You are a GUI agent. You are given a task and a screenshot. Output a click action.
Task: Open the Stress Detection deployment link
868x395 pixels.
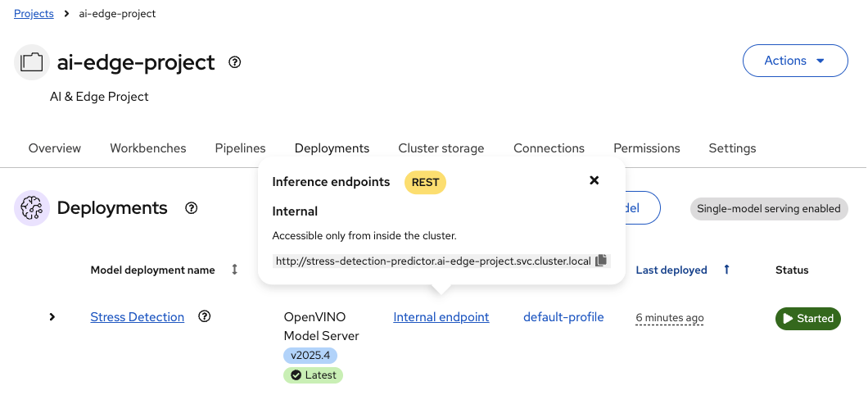pos(137,317)
